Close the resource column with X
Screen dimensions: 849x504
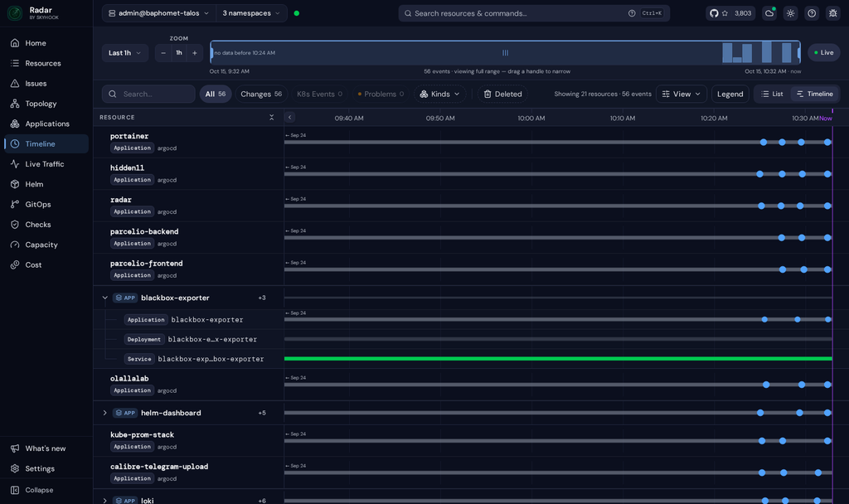[271, 118]
